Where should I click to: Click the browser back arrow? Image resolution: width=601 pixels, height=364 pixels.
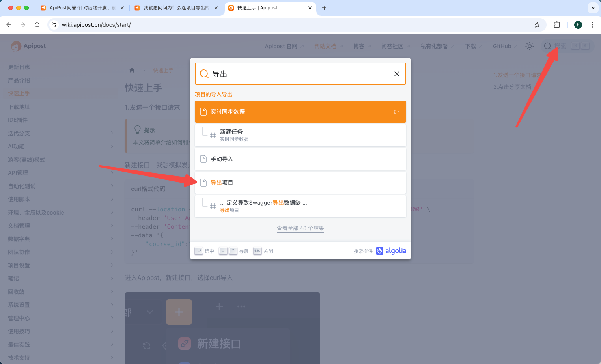pos(9,24)
